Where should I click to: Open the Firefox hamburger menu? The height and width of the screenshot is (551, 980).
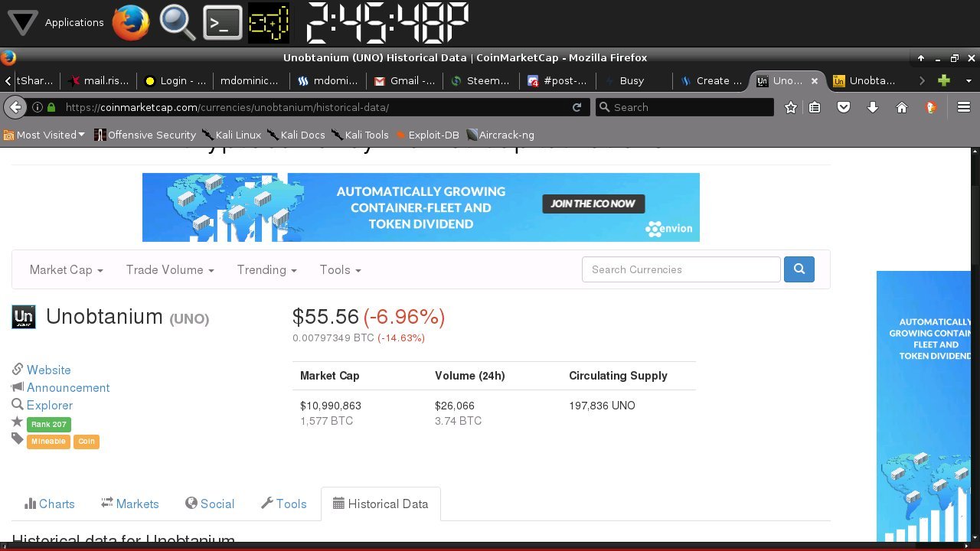click(964, 107)
